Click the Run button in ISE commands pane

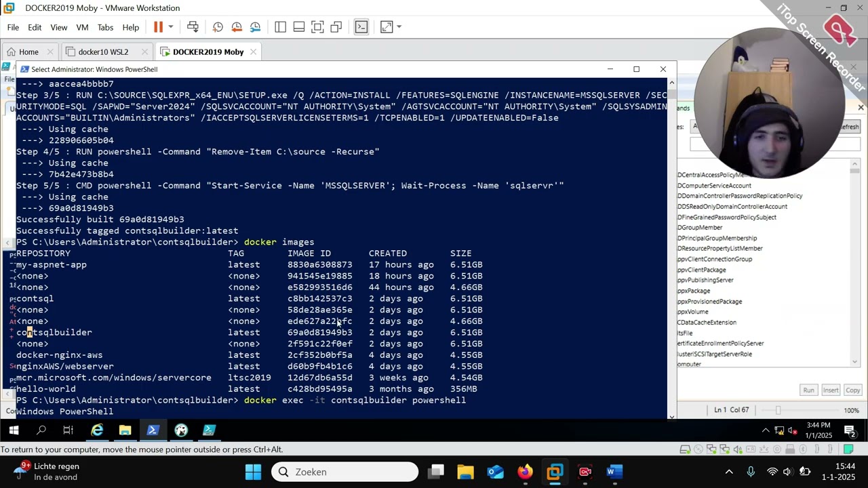pos(808,390)
